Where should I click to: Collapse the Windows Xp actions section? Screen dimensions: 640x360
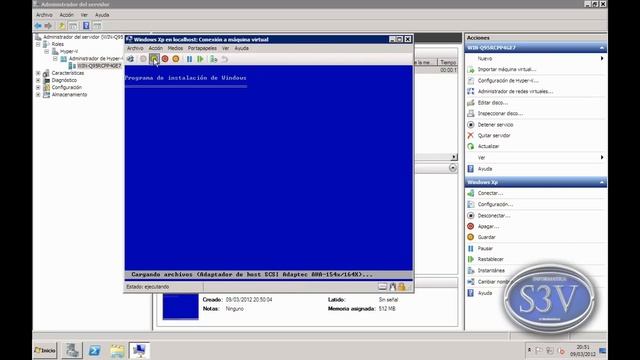pyautogui.click(x=602, y=182)
